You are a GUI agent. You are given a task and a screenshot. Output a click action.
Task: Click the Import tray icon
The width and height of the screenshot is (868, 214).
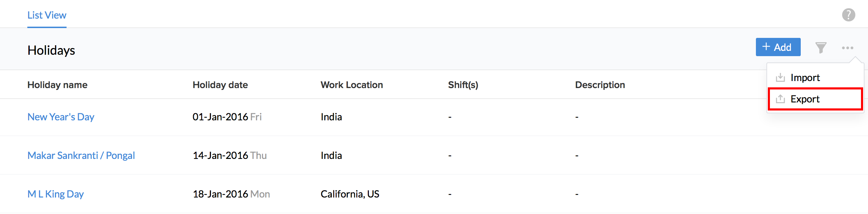pyautogui.click(x=780, y=78)
